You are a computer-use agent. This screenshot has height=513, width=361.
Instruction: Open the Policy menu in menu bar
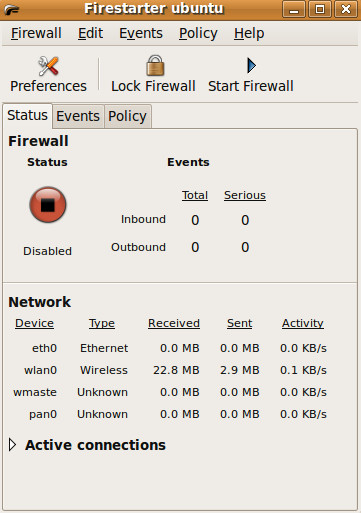pos(198,33)
